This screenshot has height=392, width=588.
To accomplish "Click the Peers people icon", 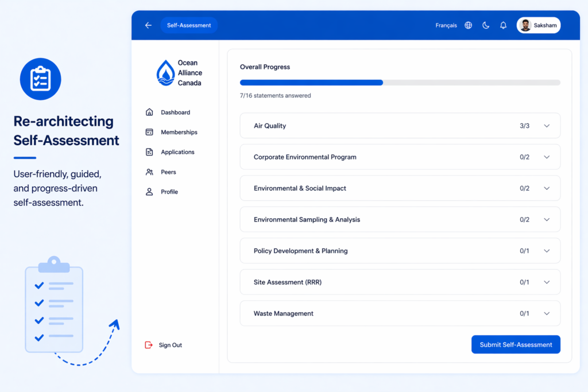I will point(149,172).
